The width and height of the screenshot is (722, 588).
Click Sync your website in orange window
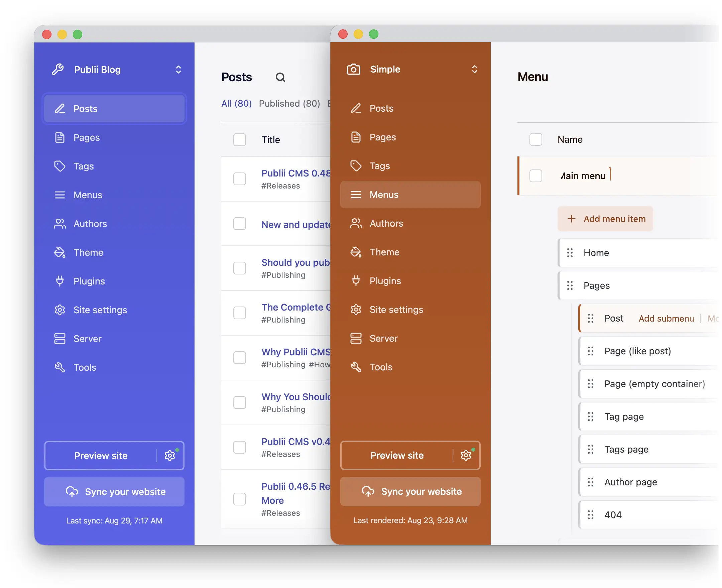[410, 491]
